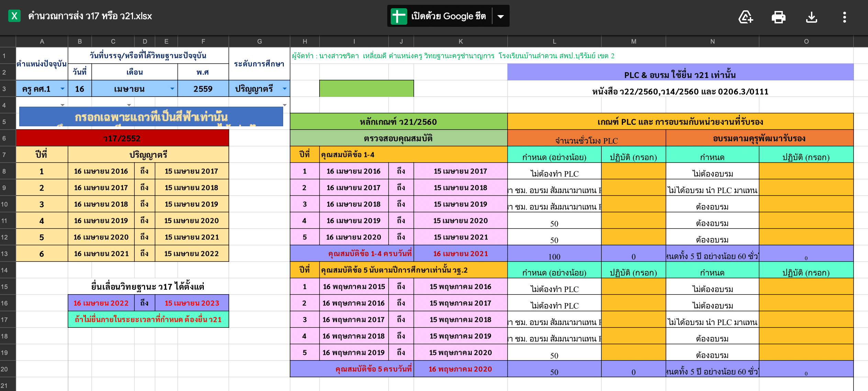Click the ต้องอบรม cell in row 10
868x391 pixels.
point(712,204)
